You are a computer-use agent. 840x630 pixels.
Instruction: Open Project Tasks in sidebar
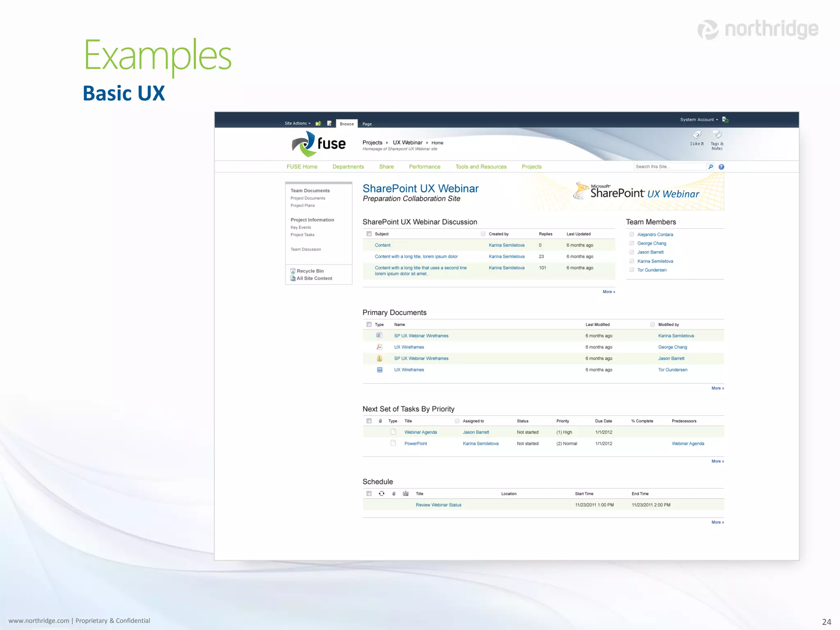coord(302,235)
